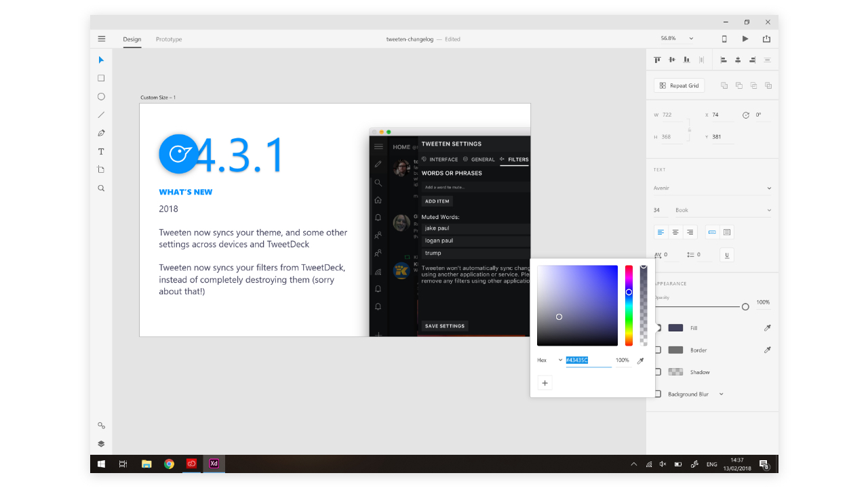Click the hex color value field
868x488 pixels.
[x=588, y=360]
